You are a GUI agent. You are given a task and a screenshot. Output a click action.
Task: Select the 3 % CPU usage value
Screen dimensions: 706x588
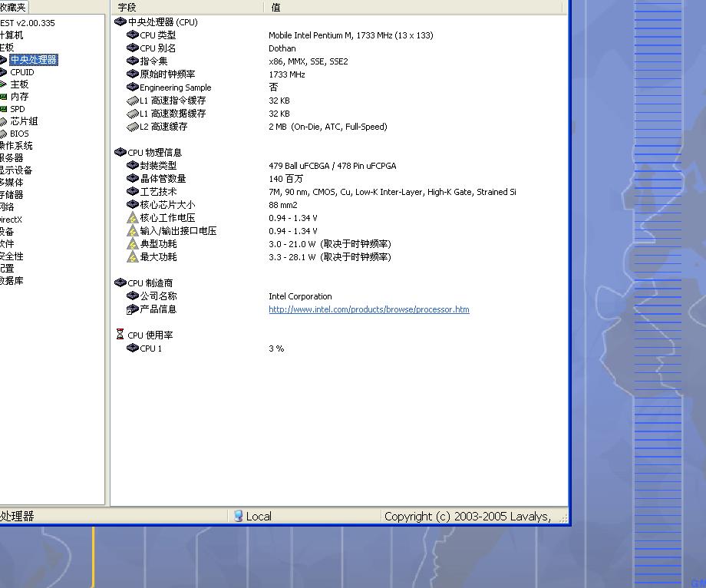coord(276,349)
